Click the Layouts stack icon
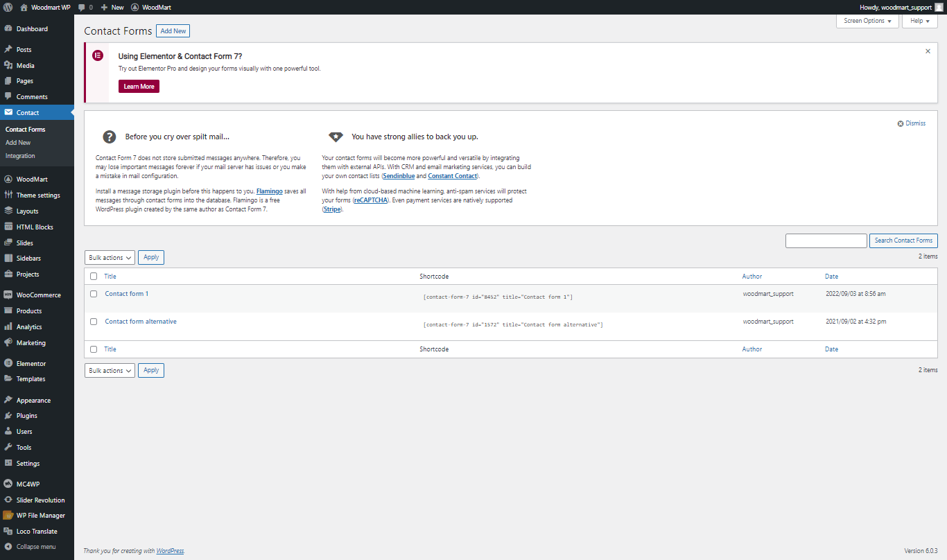The image size is (947, 560). tap(8, 211)
